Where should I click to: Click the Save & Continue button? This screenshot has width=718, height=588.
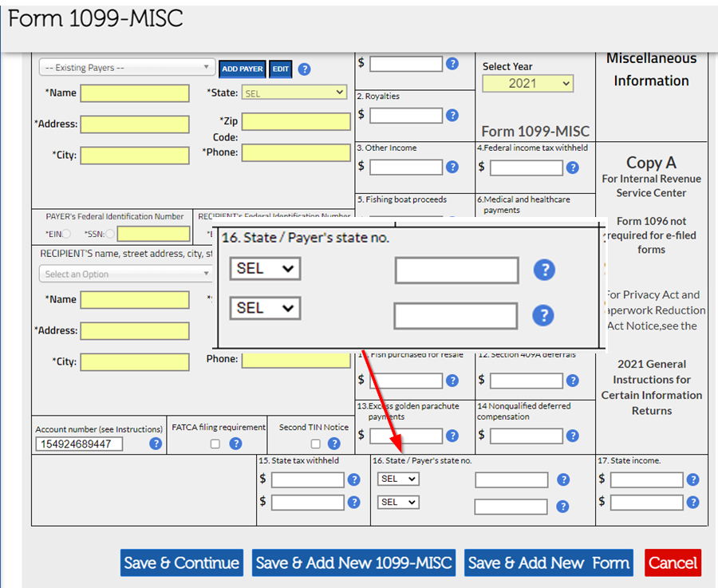182,562
